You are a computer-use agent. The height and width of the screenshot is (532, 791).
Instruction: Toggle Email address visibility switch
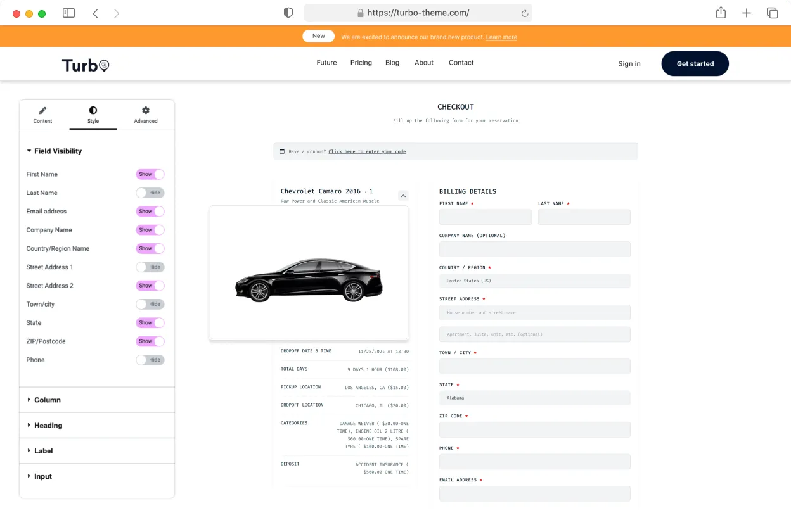(x=150, y=212)
